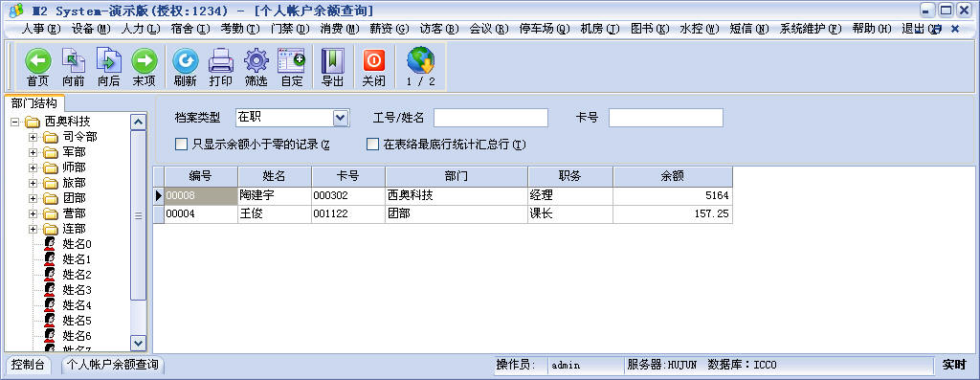Click card number 000302 cell
980x380 pixels.
348,195
